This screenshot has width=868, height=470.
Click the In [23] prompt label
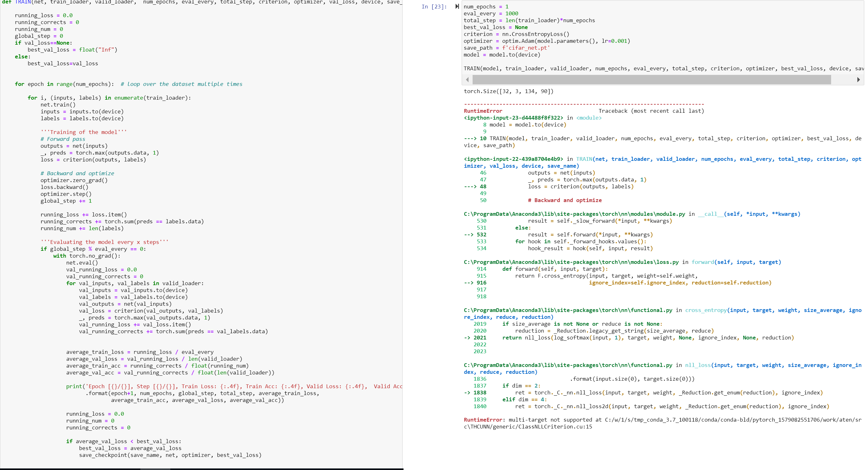click(434, 7)
